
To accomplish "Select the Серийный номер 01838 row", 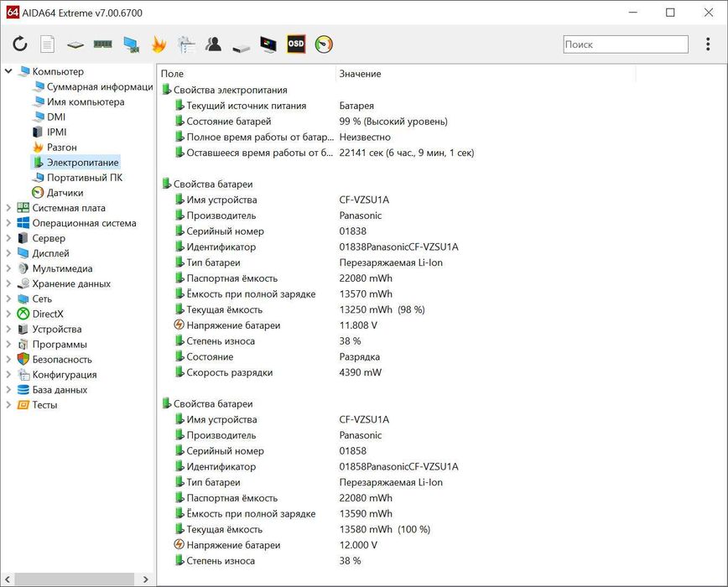I will pos(270,231).
